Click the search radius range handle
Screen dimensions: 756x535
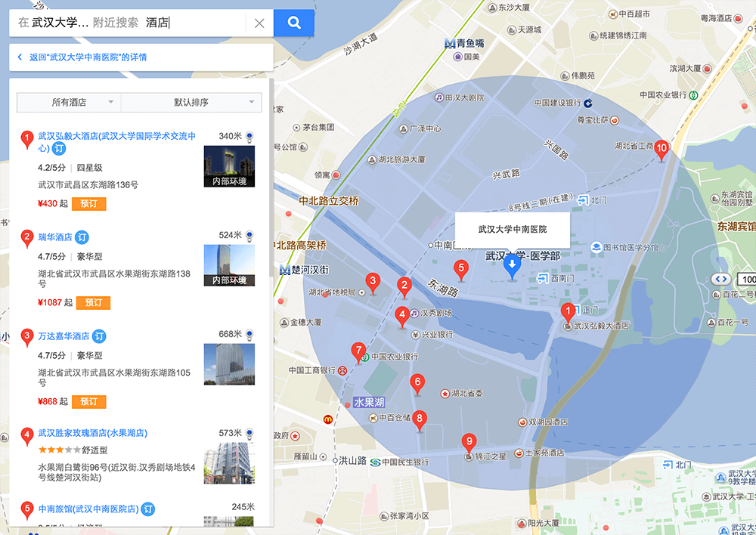click(720, 279)
